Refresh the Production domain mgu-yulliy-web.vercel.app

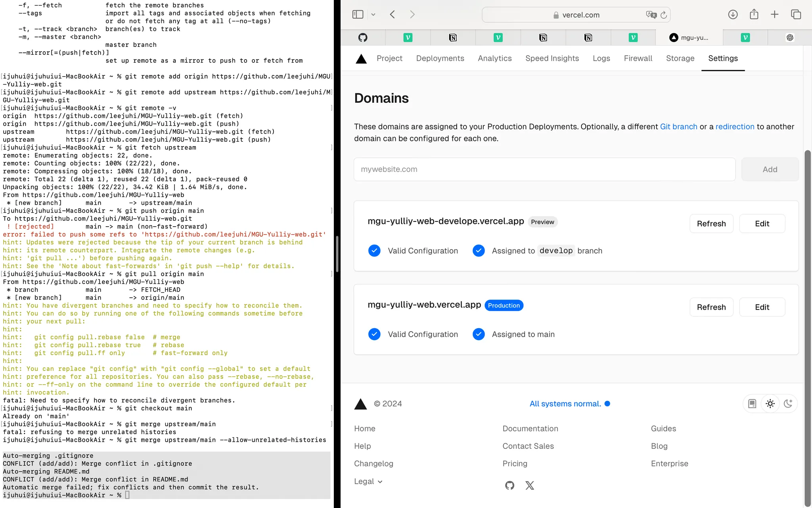pyautogui.click(x=711, y=307)
